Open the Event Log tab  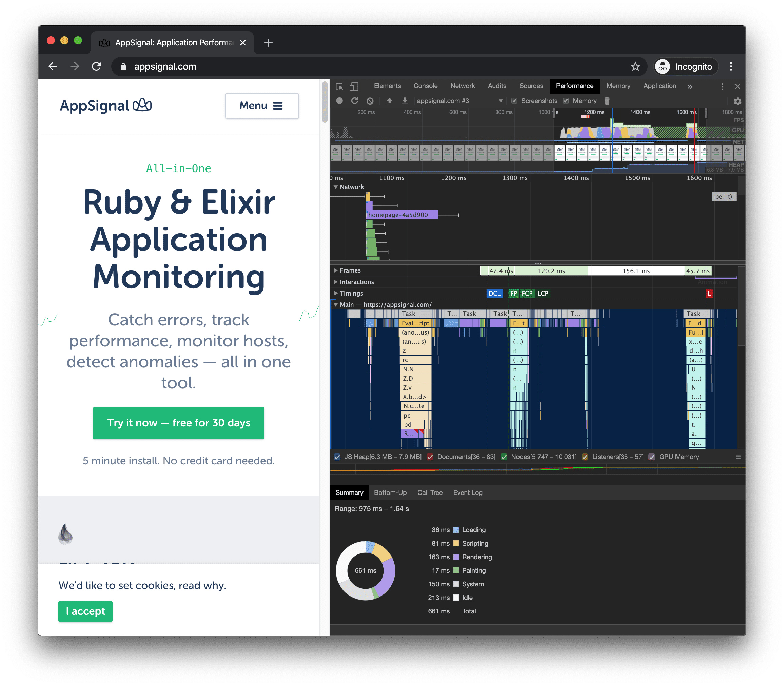[468, 492]
